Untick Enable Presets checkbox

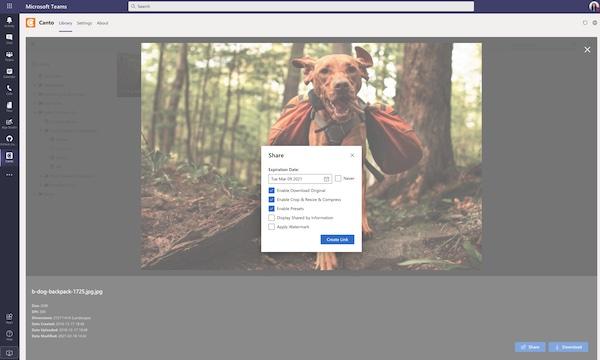[271, 209]
